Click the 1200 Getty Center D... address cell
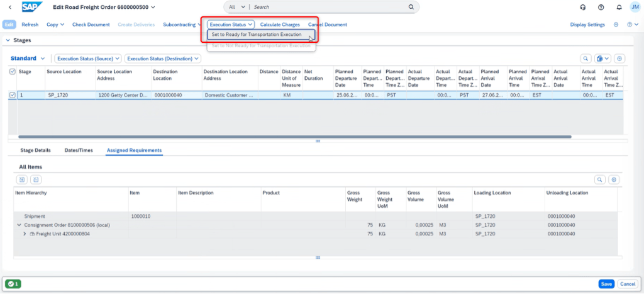The width and height of the screenshot is (644, 294). pos(123,95)
